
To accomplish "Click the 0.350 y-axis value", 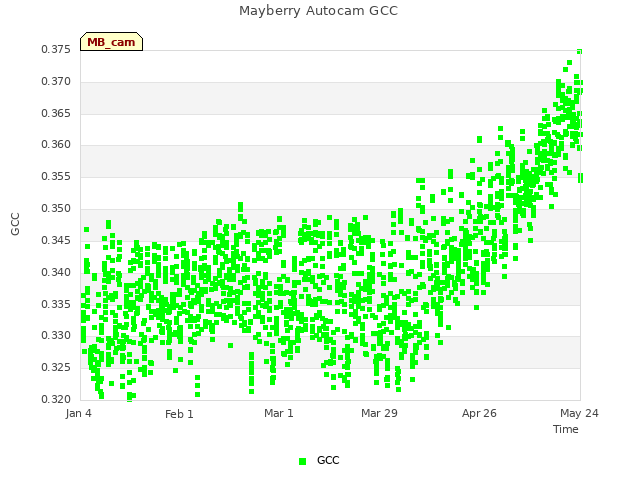I will (56, 209).
